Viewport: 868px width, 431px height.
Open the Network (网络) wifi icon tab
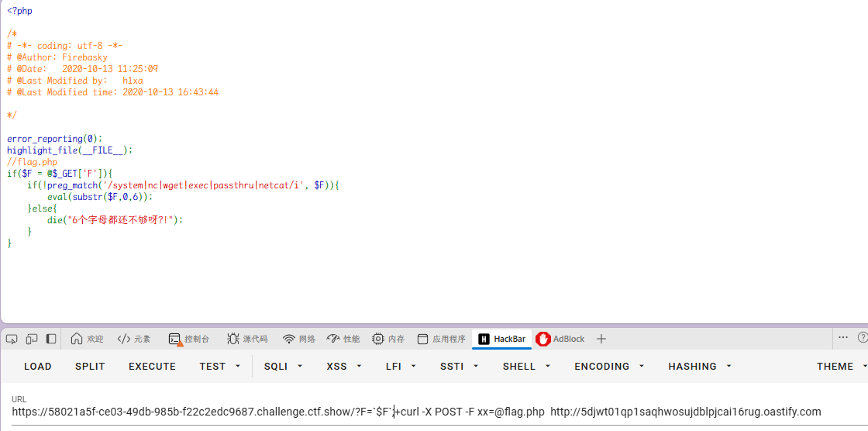299,339
